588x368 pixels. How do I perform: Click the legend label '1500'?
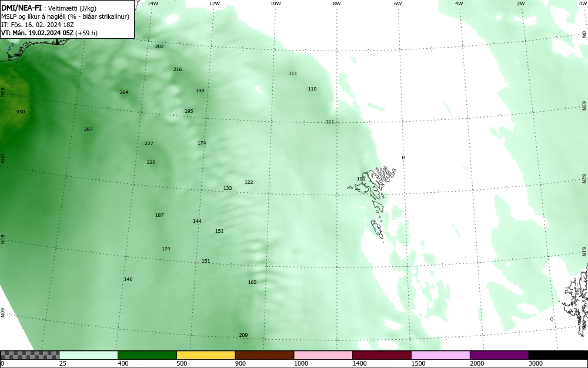(x=418, y=363)
